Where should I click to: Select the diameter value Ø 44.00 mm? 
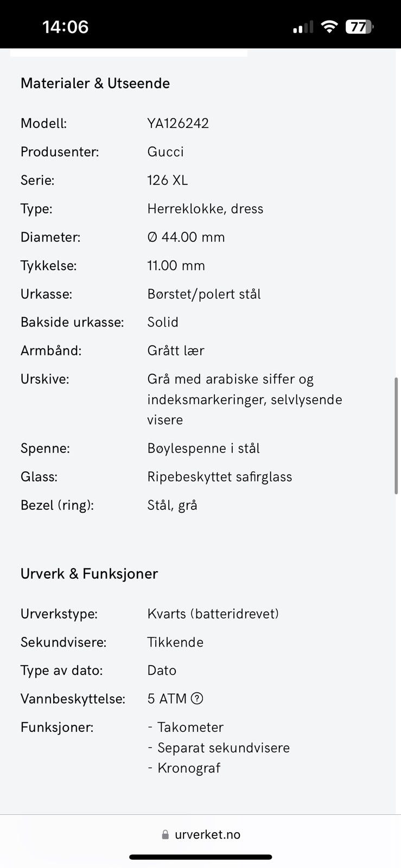point(187,237)
